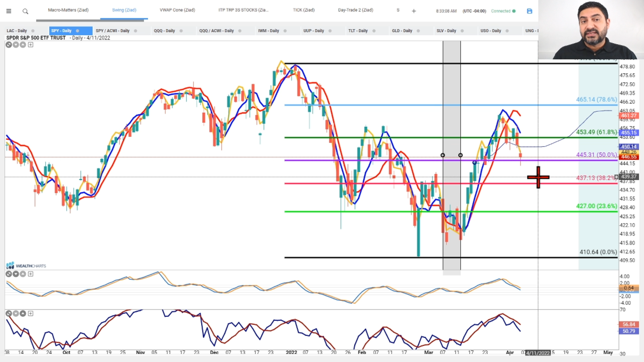The image size is (644, 362).
Task: Select LAC - Daily chart tab
Action: tap(17, 31)
